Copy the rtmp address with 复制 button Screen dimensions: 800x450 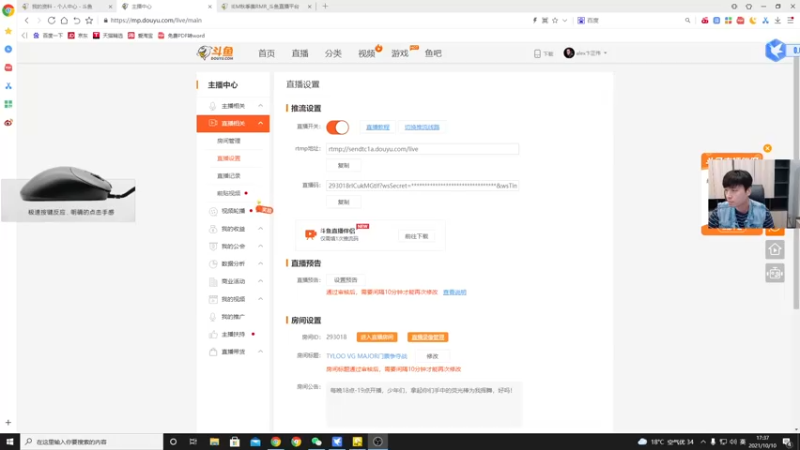(343, 165)
